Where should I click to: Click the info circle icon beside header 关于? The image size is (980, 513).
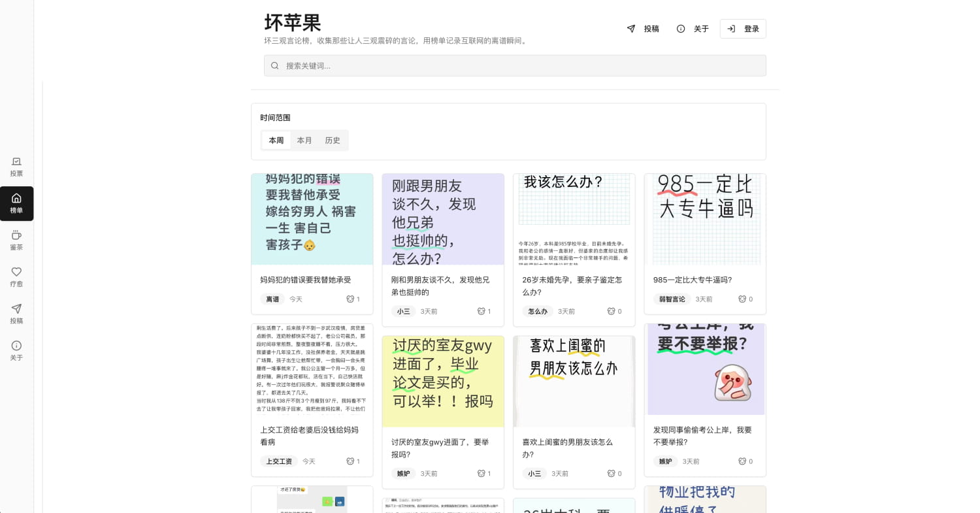(x=681, y=29)
